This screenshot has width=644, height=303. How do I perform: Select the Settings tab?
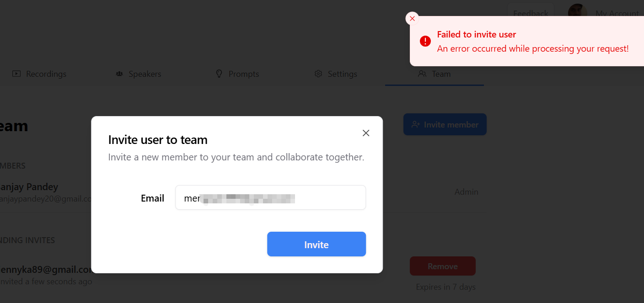click(342, 74)
